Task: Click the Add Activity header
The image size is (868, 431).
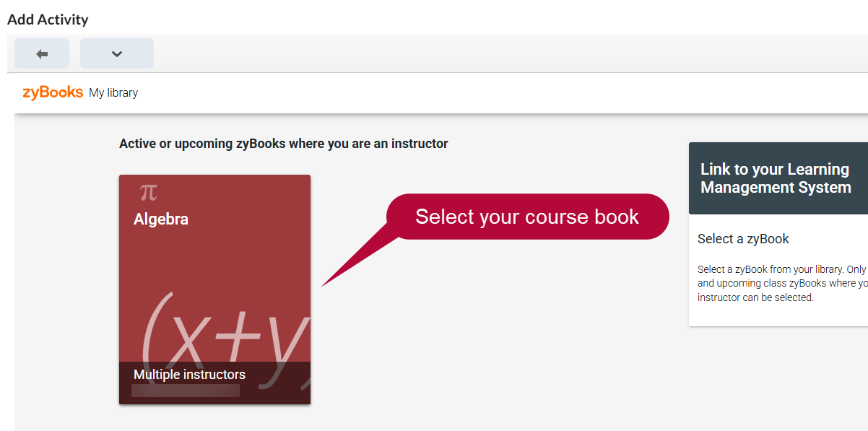Action: (x=47, y=19)
